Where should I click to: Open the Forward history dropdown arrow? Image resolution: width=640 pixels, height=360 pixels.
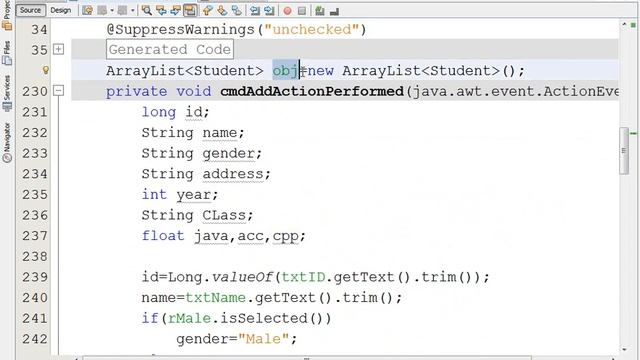click(133, 11)
